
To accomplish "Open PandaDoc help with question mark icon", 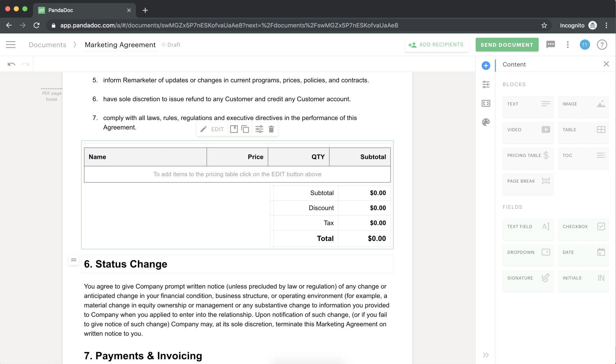I will click(602, 45).
